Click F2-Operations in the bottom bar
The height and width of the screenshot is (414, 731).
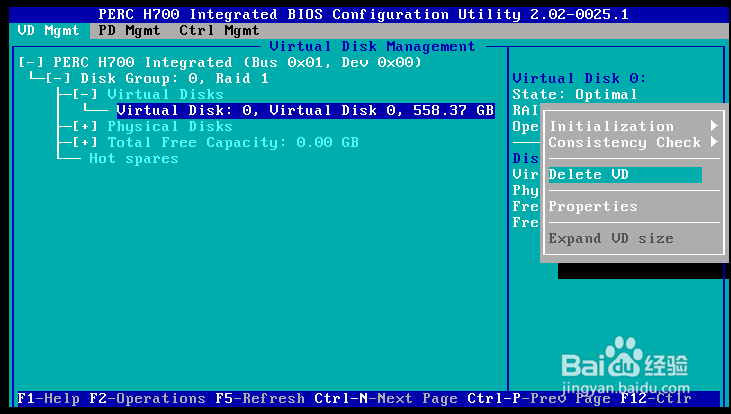147,399
